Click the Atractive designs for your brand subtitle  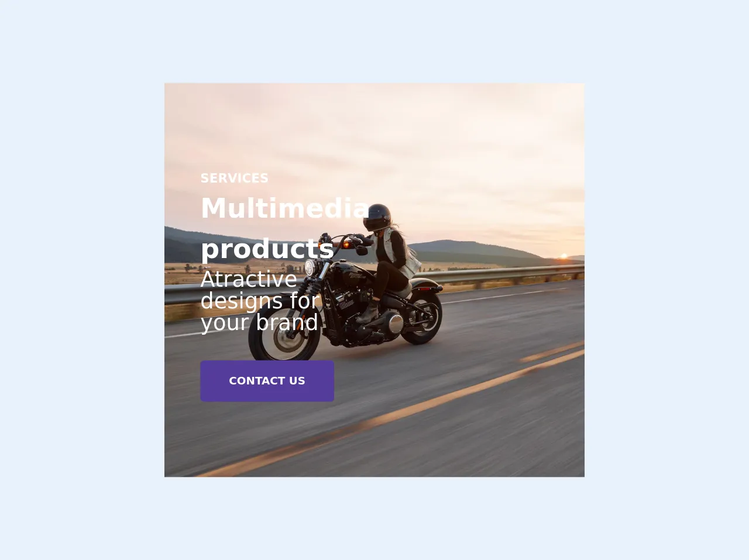(260, 301)
